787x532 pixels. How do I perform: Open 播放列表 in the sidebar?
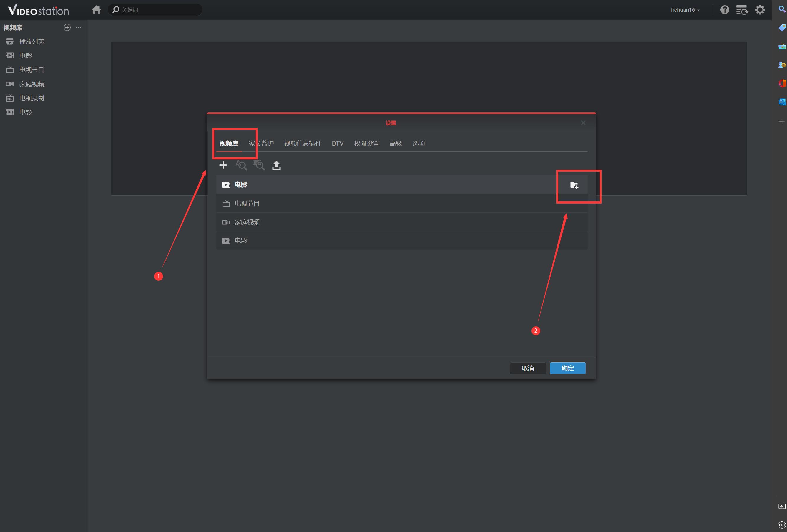pyautogui.click(x=32, y=42)
